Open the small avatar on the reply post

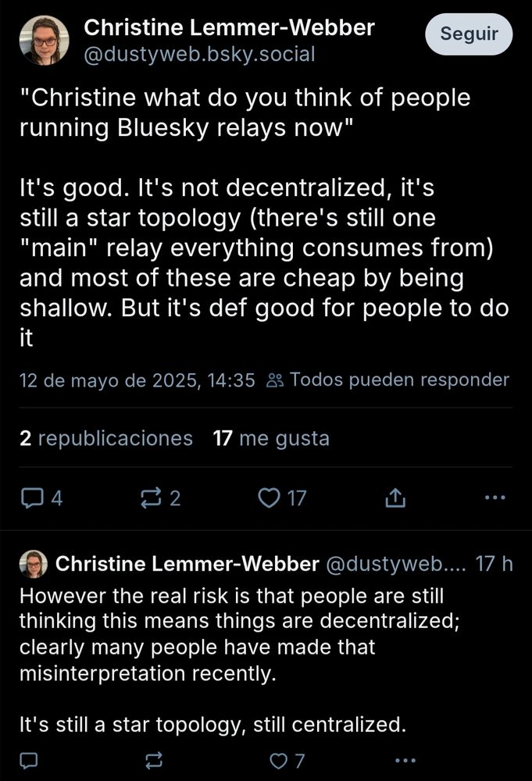(34, 565)
